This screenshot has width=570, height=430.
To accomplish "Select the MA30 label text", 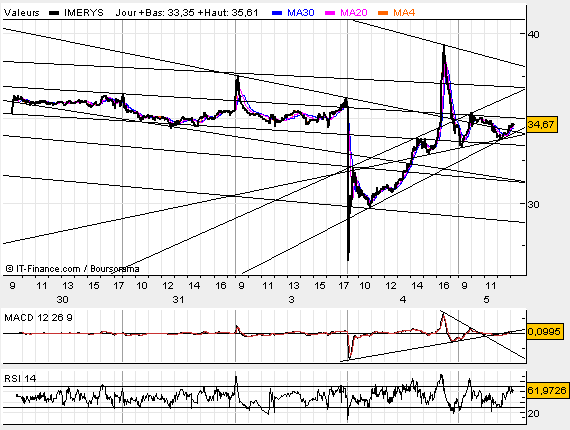I will 301,13.
